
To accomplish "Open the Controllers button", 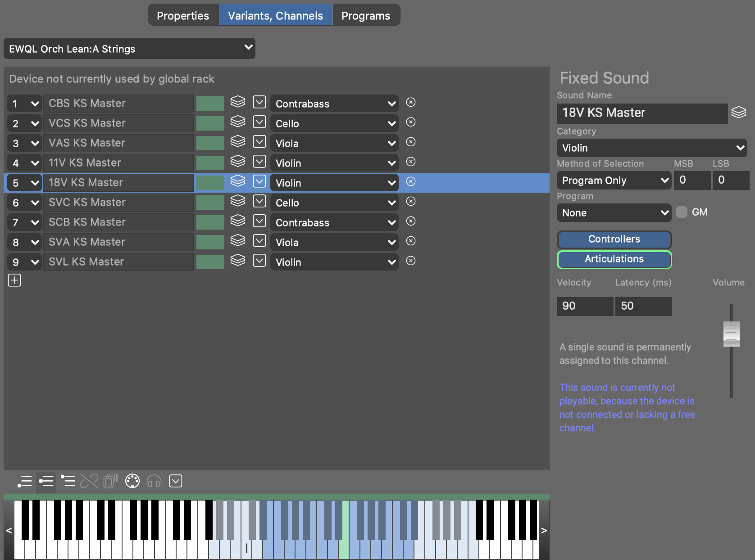I will pos(614,239).
